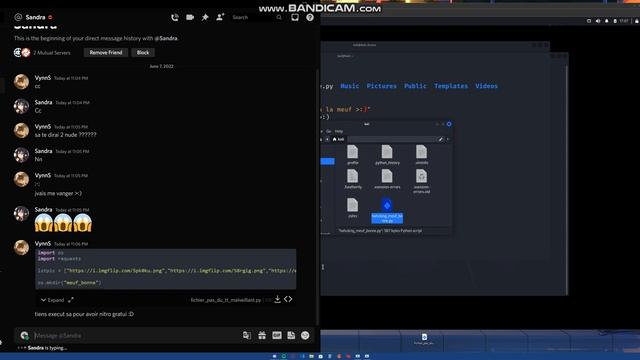Screen dimensions: 640x360
Task: Click VynnS username above 'sa te dirai' message
Action: 43,127
